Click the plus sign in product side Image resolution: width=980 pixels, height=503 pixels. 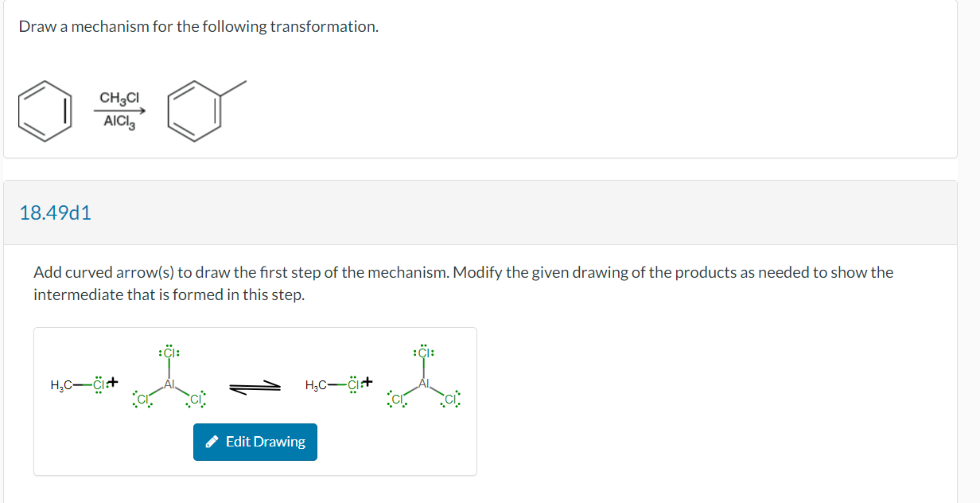(368, 382)
